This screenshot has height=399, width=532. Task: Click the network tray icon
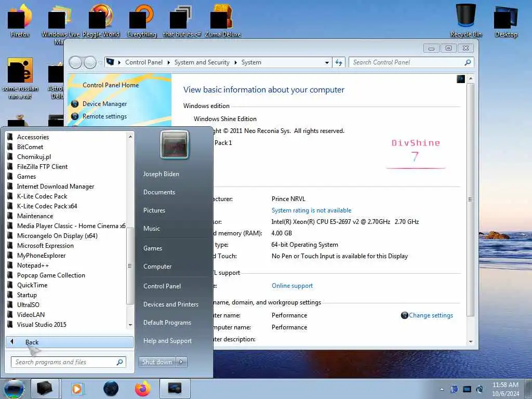(x=467, y=389)
